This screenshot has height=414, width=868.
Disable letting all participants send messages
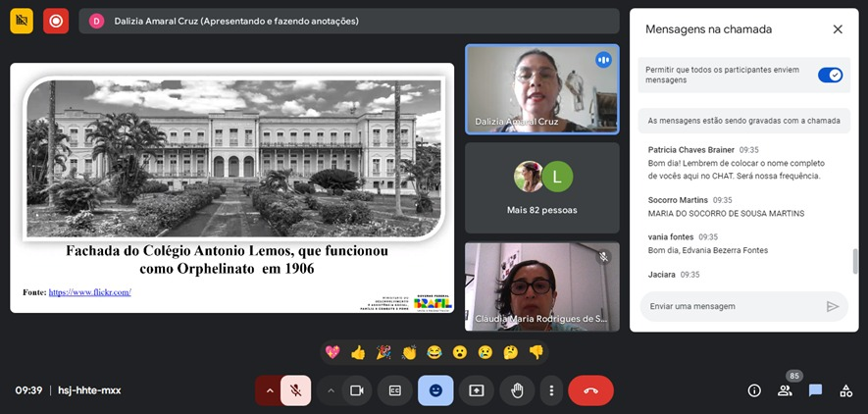point(830,76)
